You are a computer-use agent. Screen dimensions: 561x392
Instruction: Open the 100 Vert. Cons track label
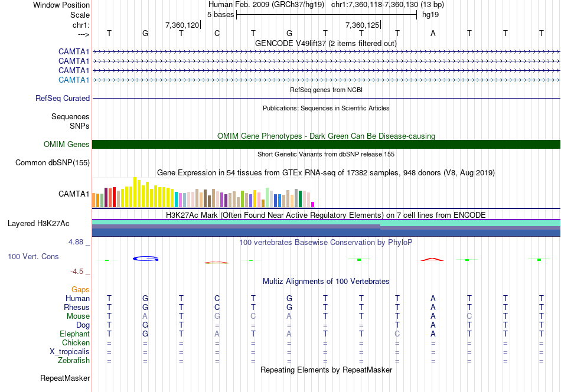tap(33, 256)
